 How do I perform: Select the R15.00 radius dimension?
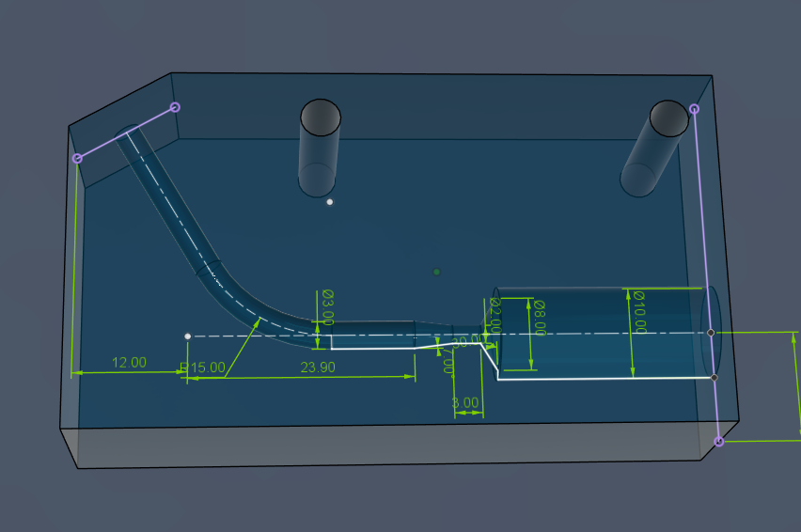(203, 368)
